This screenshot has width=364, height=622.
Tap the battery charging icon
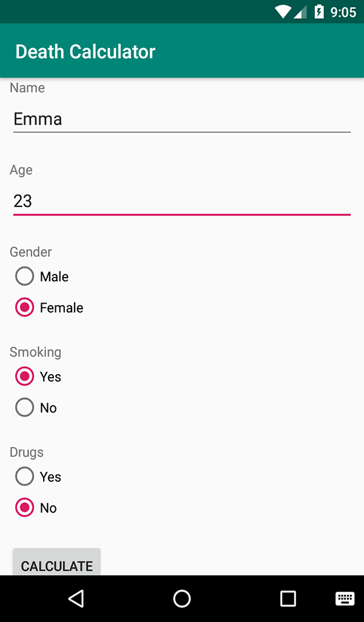point(319,12)
